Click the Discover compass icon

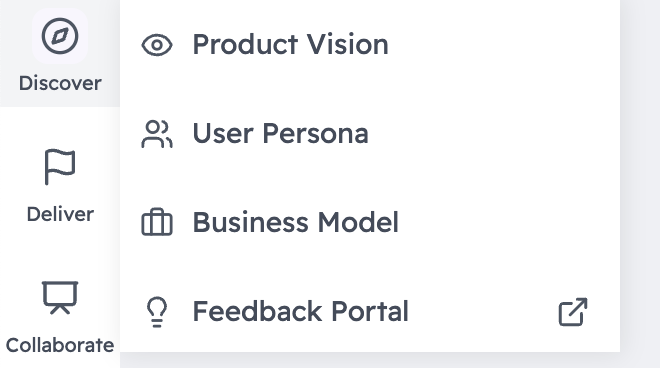[x=60, y=36]
